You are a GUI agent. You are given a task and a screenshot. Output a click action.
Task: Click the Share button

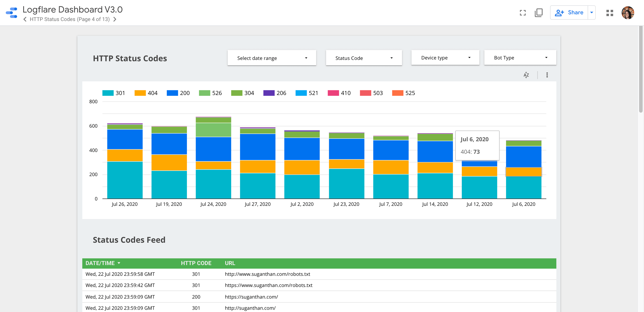click(x=569, y=13)
